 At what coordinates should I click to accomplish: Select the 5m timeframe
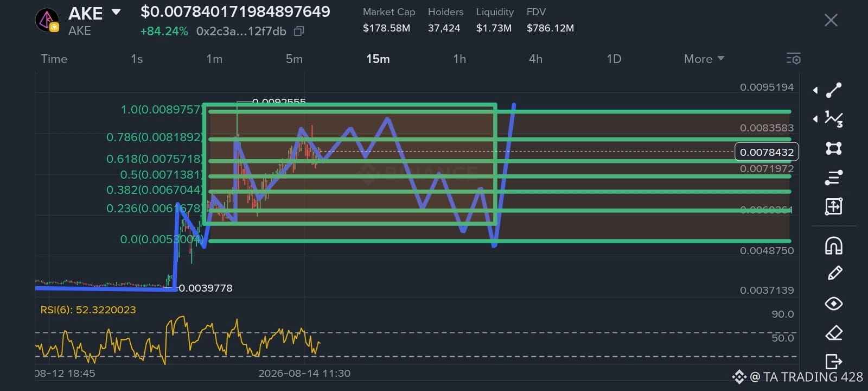294,59
